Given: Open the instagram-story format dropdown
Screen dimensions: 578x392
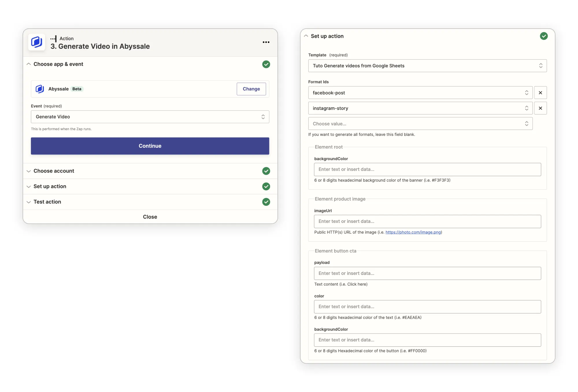Looking at the screenshot, I should (x=420, y=108).
